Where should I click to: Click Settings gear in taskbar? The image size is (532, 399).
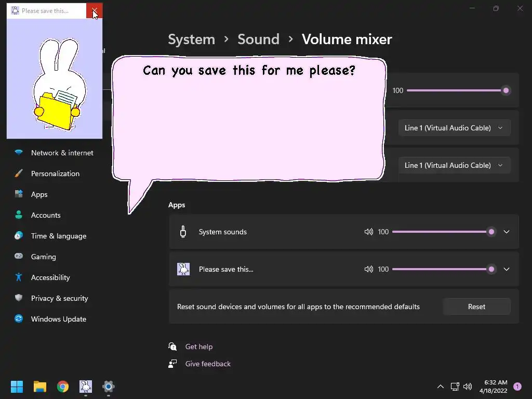(109, 387)
